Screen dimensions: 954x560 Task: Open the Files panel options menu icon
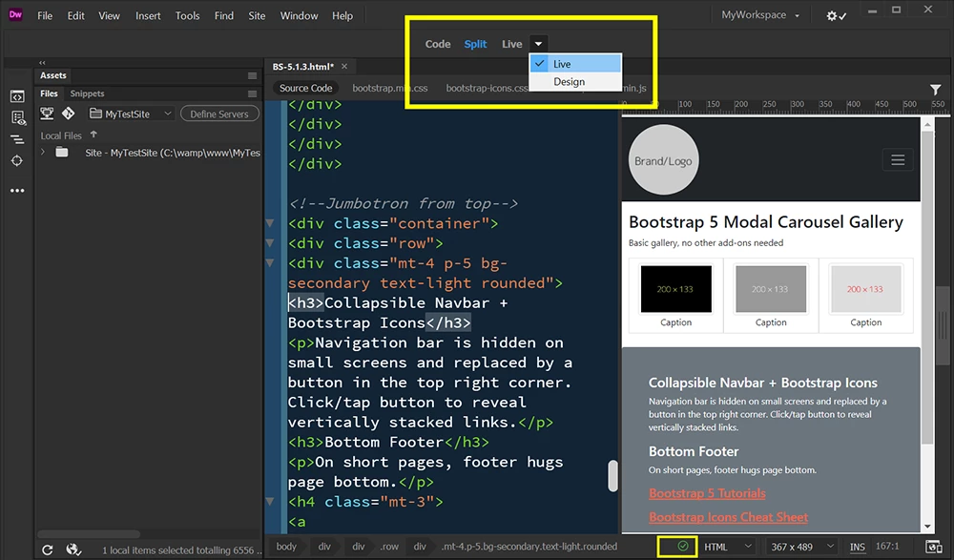point(252,93)
